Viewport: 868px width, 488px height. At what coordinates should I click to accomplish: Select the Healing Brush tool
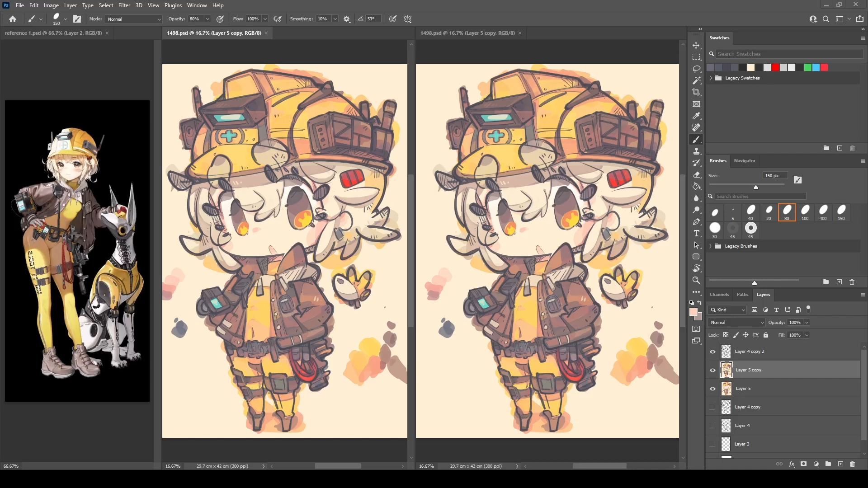click(696, 127)
